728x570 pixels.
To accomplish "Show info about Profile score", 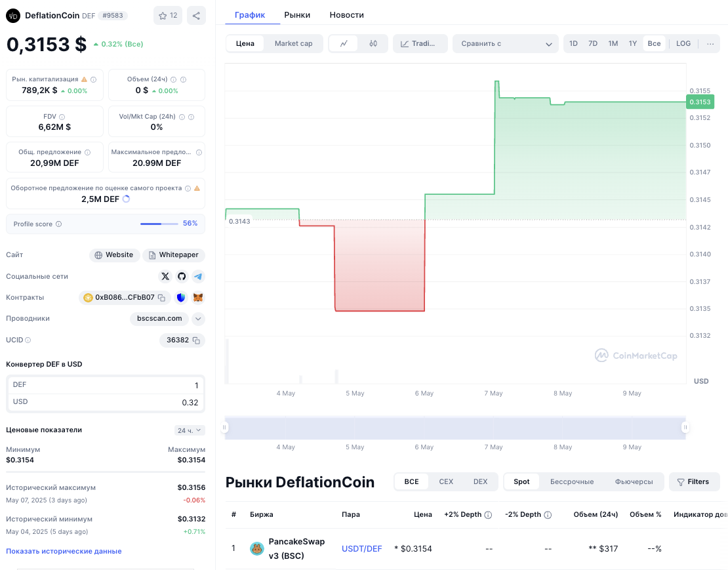I will tap(58, 224).
